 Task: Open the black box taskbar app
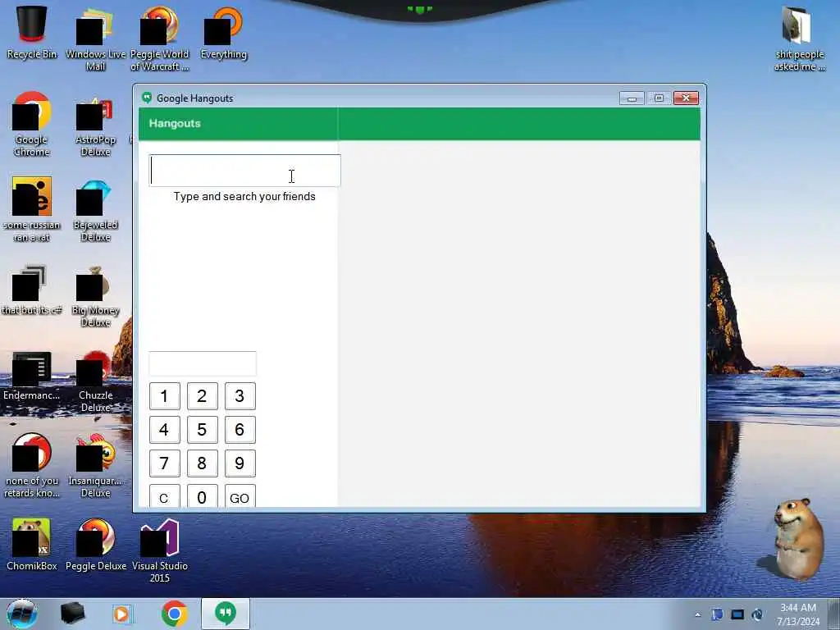[72, 614]
